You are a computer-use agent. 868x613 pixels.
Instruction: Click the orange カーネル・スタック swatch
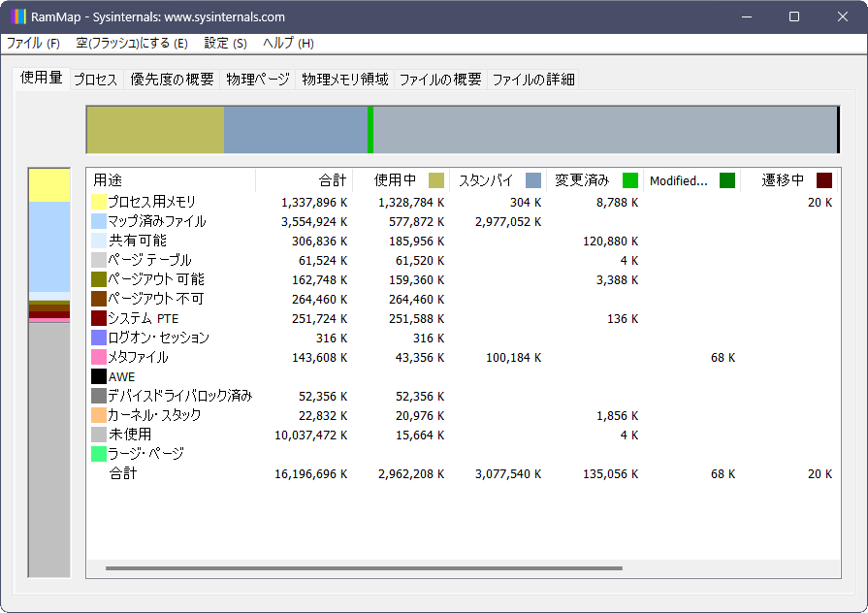pyautogui.click(x=97, y=414)
